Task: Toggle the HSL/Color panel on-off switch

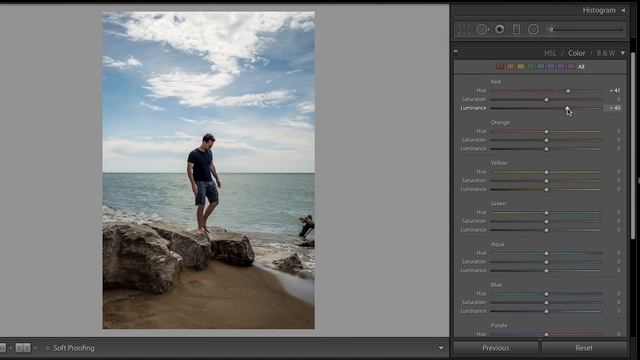Action: click(456, 52)
